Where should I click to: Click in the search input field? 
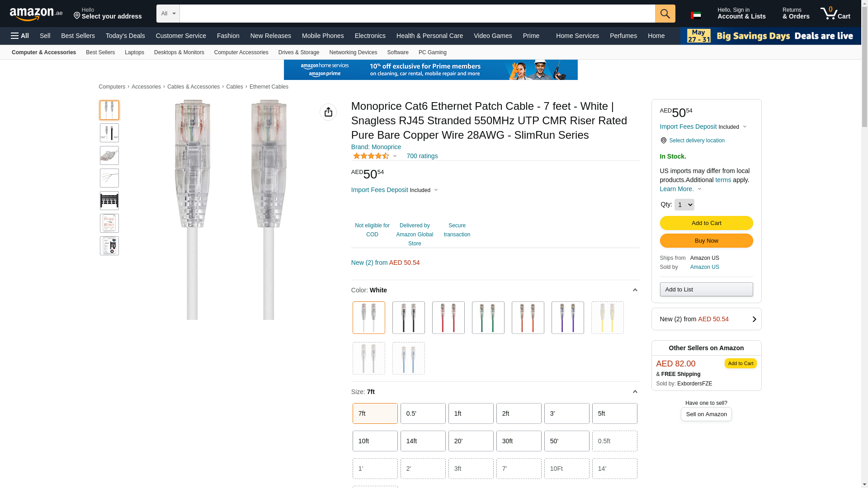tap(417, 14)
